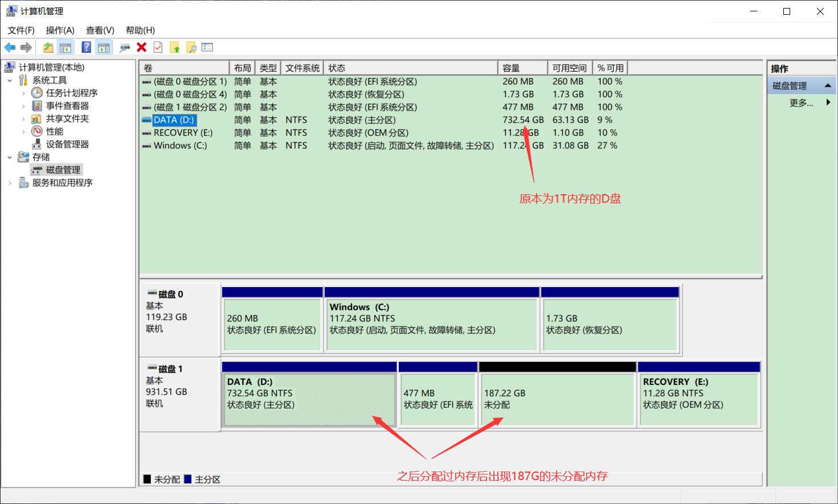Viewport: 838px width, 504px height.
Task: Click the checklist settings toolbar icon
Action: pos(207,47)
